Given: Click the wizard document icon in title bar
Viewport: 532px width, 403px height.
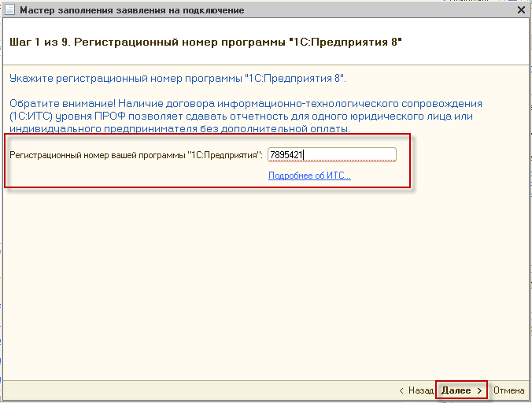Looking at the screenshot, I should pos(9,10).
